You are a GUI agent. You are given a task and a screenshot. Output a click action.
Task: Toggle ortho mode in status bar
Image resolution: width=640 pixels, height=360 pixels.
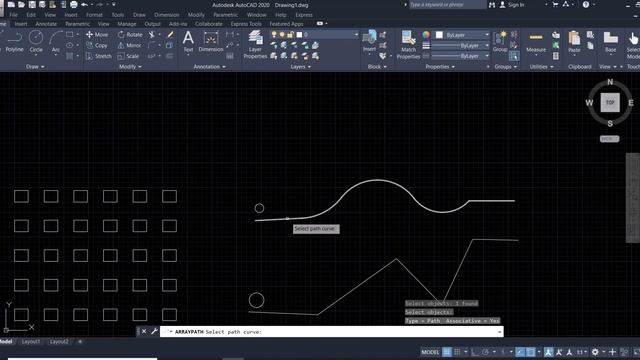[475, 352]
